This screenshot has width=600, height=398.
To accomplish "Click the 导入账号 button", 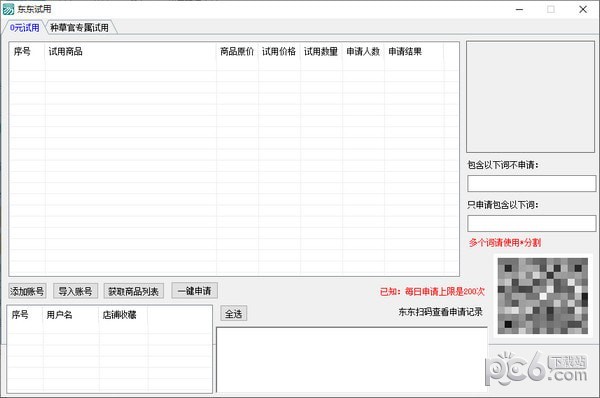I will tap(75, 291).
